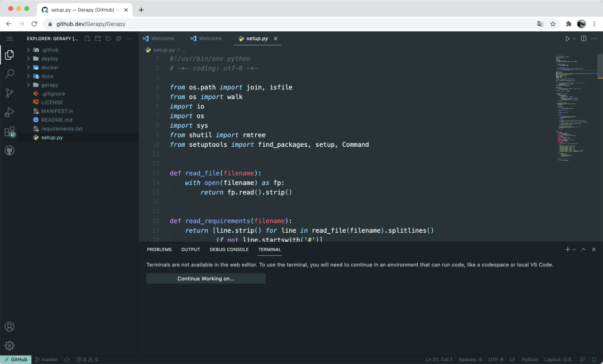Image resolution: width=603 pixels, height=364 pixels.
Task: Click the New File icon in Explorer
Action: click(x=87, y=38)
